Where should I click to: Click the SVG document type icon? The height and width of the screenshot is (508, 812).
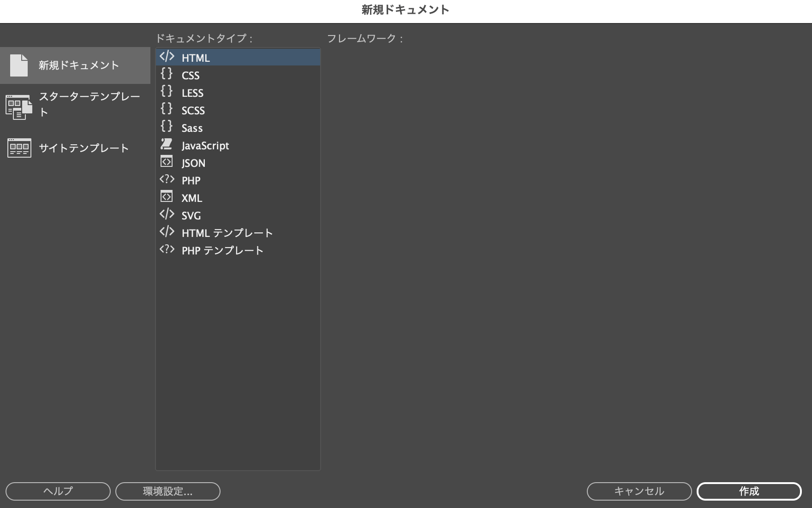167,214
